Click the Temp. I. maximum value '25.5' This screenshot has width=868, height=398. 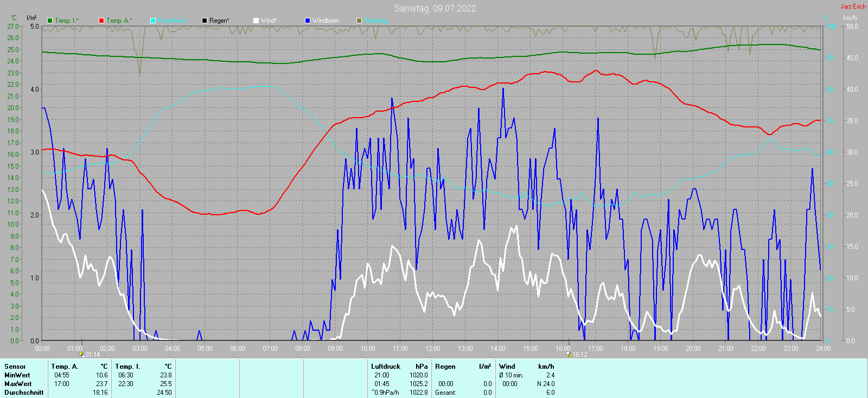click(166, 384)
